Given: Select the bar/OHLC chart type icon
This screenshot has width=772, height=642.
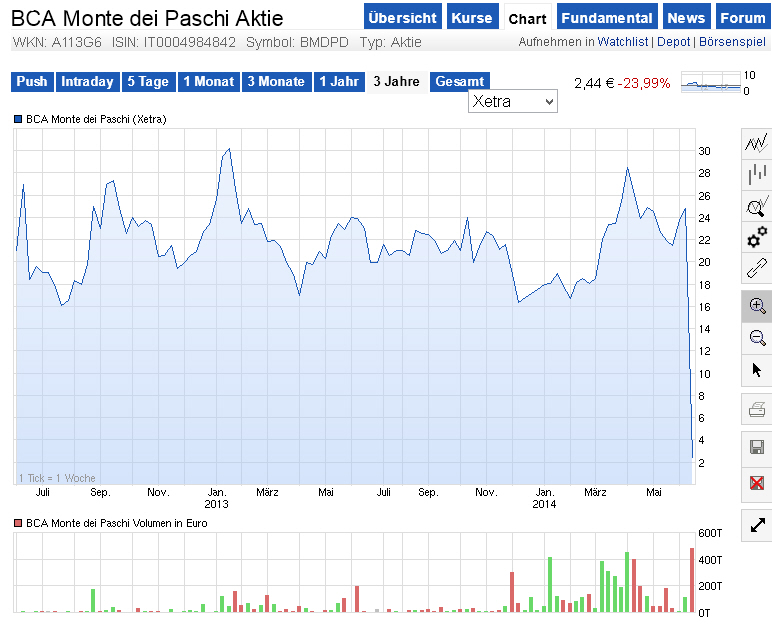Looking at the screenshot, I should tap(757, 174).
